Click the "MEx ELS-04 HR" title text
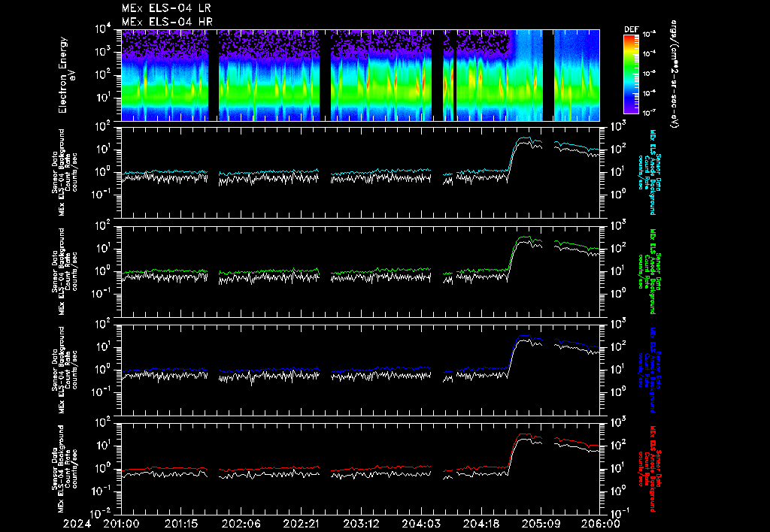The width and height of the screenshot is (770, 532). [x=167, y=22]
